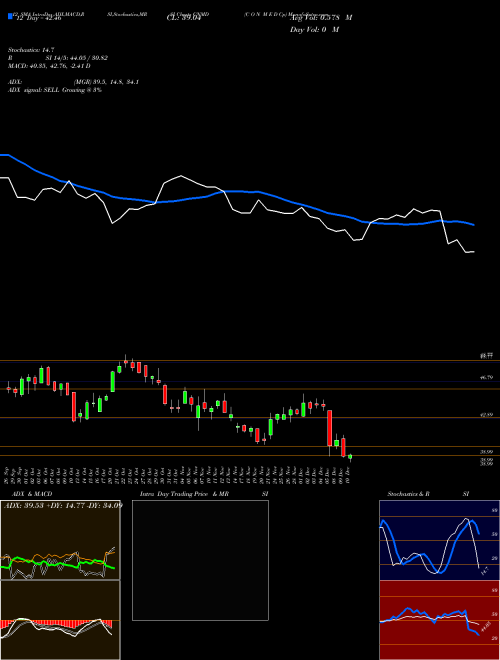
Task: Open the empty intraday trading price panel
Action: pyautogui.click(x=200, y=560)
